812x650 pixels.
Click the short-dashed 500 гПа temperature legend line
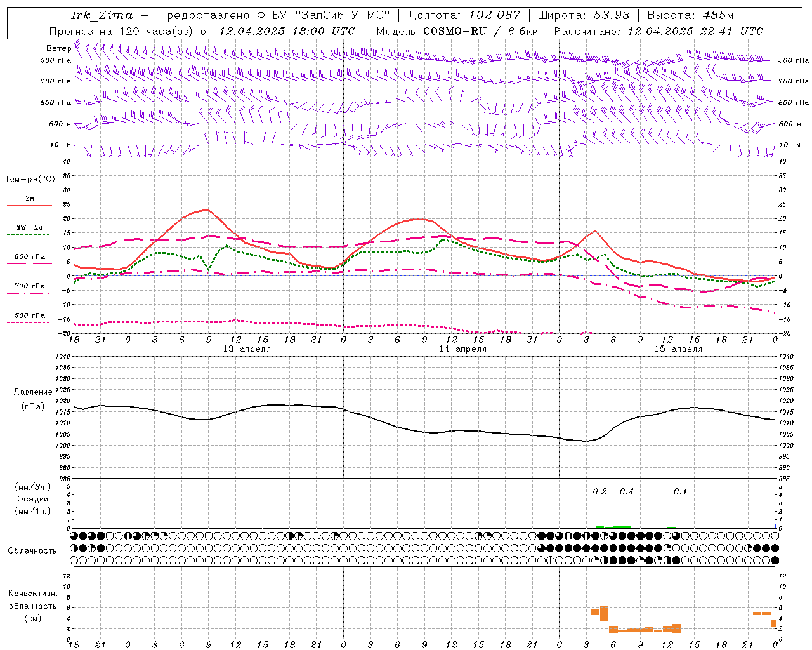(29, 323)
